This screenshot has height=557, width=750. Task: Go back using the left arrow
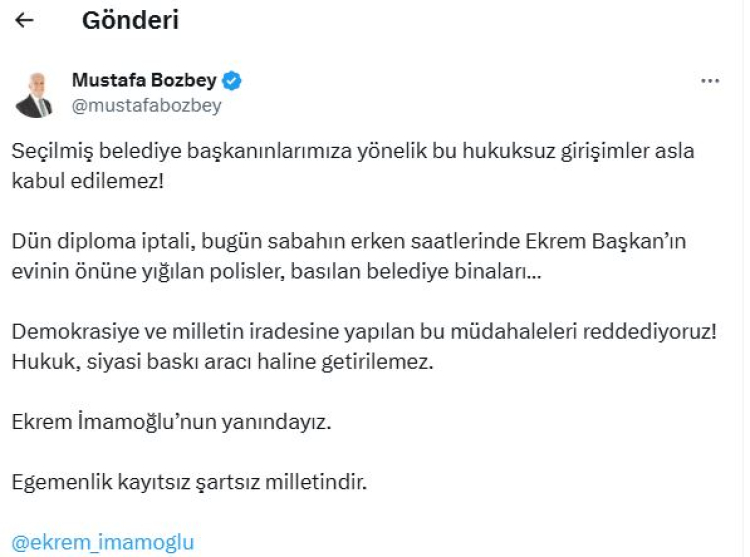25,21
